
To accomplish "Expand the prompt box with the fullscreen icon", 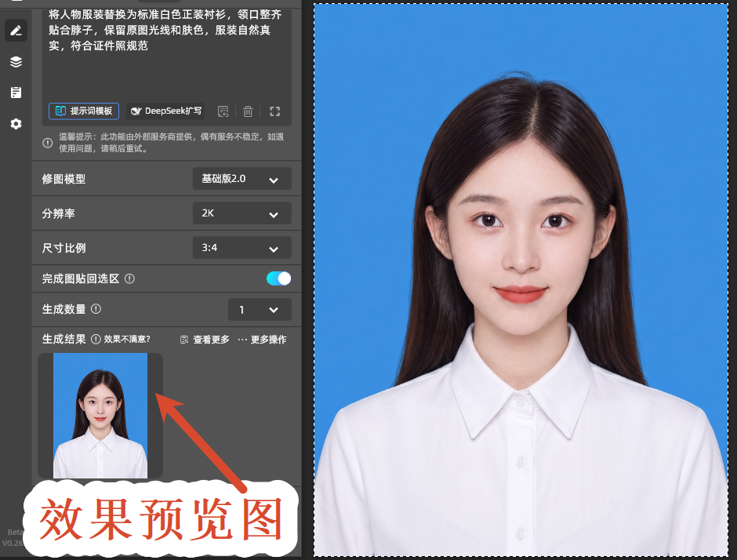I will click(275, 111).
